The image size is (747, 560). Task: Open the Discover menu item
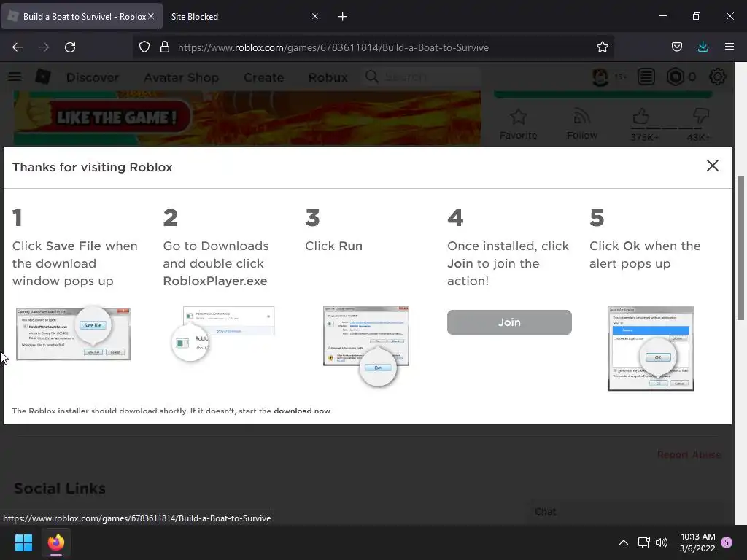tap(93, 77)
